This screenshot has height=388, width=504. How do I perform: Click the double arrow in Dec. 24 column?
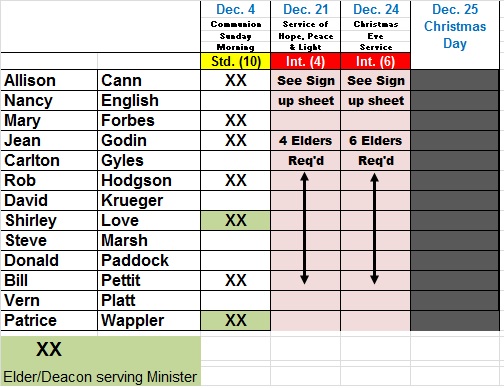[x=374, y=228]
